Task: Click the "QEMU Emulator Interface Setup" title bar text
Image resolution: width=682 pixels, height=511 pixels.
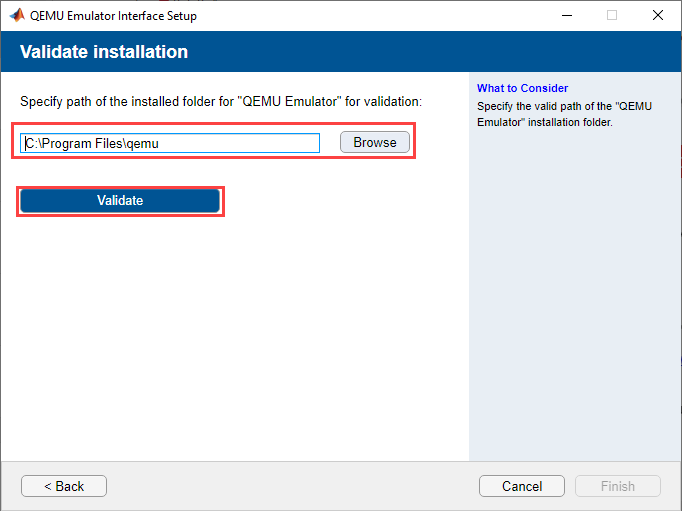Action: [x=114, y=16]
